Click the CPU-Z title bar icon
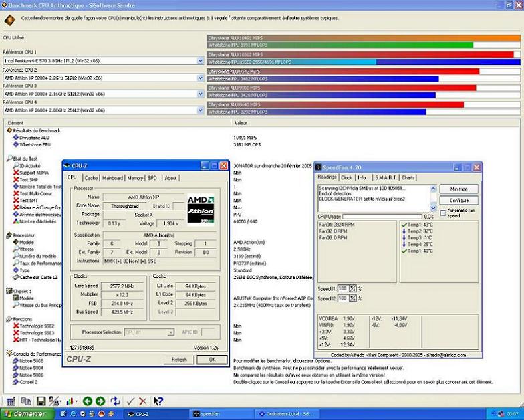Image resolution: width=524 pixels, height=420 pixels. (x=67, y=166)
